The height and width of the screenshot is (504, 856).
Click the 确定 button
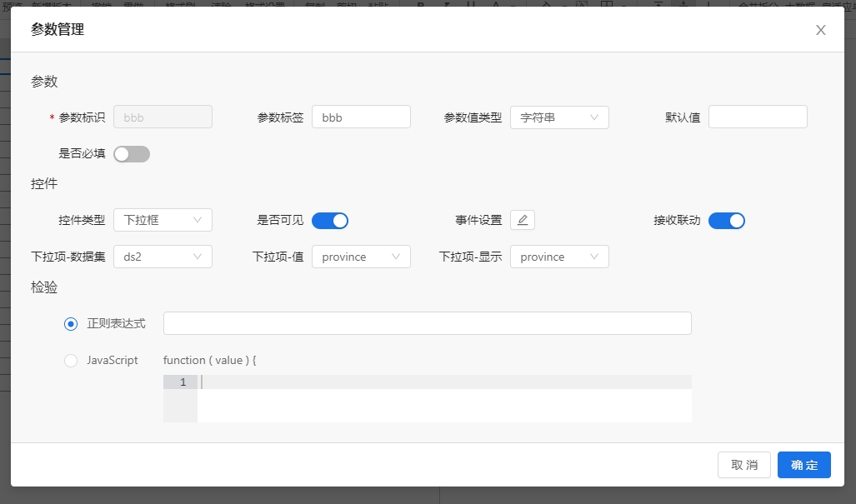coord(804,465)
